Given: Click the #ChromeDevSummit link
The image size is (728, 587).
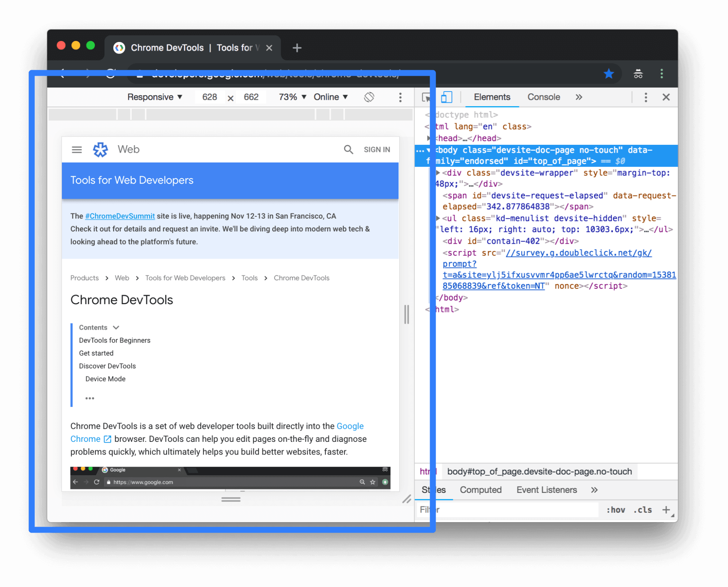Looking at the screenshot, I should (120, 216).
